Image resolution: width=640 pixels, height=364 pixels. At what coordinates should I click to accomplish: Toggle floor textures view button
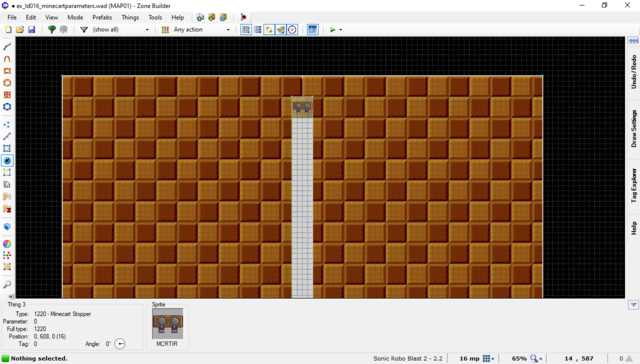tap(269, 29)
